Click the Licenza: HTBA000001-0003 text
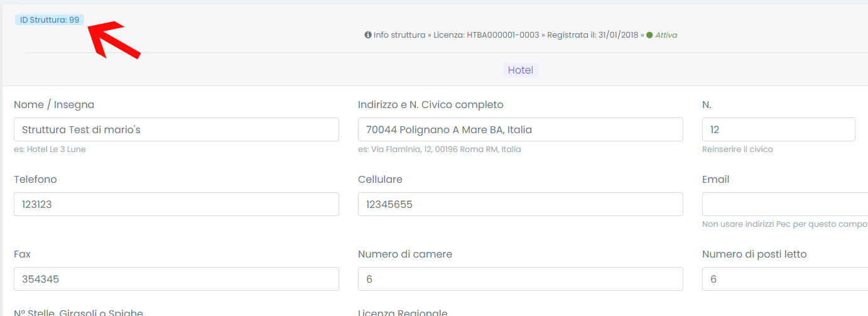Viewport: 868px width, 316px height. pos(486,35)
